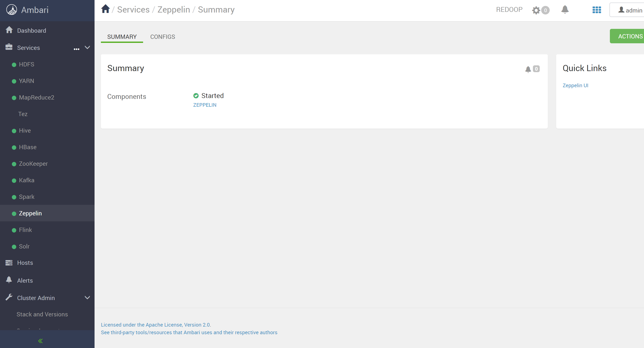Open the green ACTIONS dropdown button
Viewport: 644px width, 348px height.
pyautogui.click(x=627, y=36)
